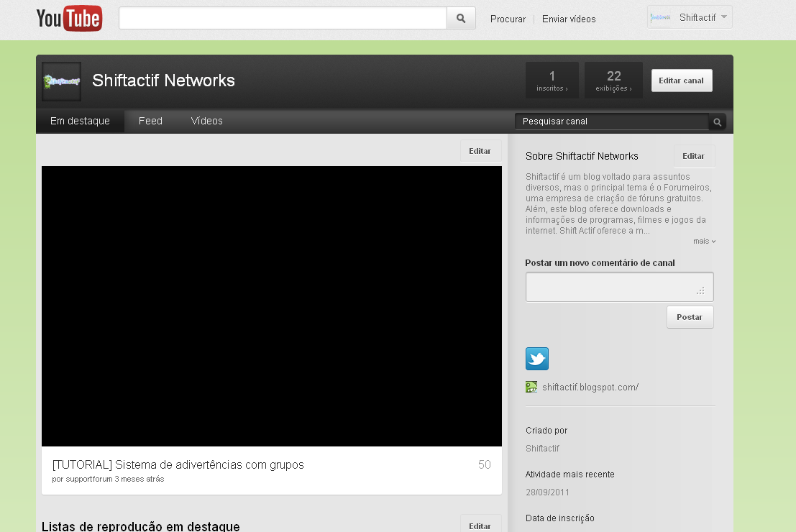Click the Enviar vídeos link
796x532 pixels.
569,19
